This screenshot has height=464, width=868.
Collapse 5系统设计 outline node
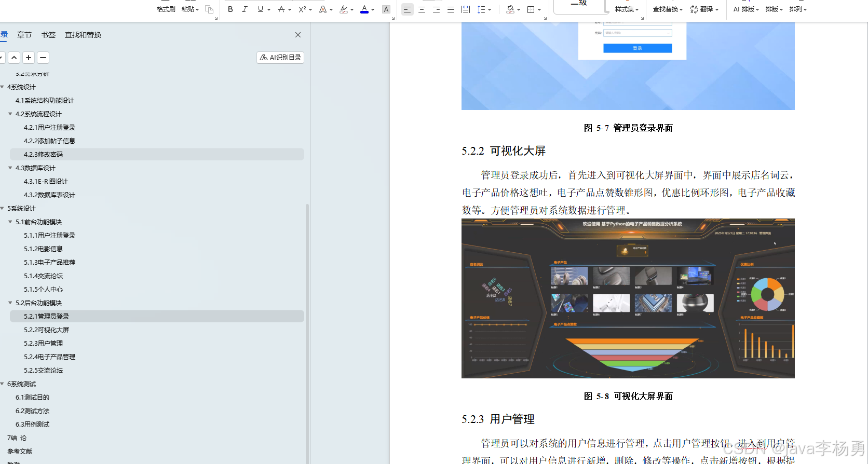coord(2,209)
